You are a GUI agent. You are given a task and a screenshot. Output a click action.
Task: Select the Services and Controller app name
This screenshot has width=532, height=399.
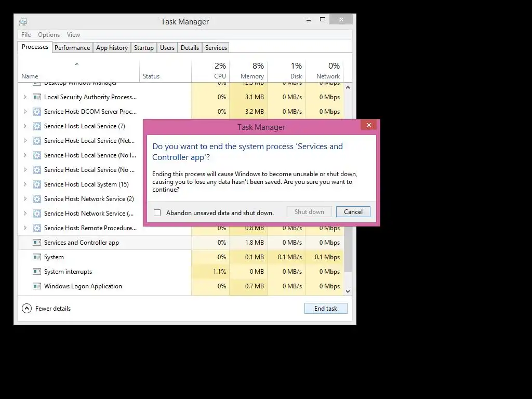coord(82,243)
